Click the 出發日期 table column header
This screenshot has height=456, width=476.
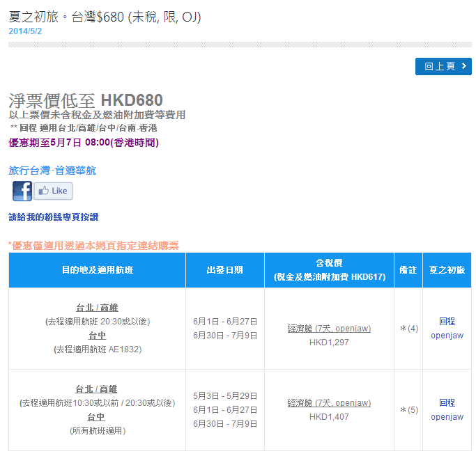coord(224,270)
